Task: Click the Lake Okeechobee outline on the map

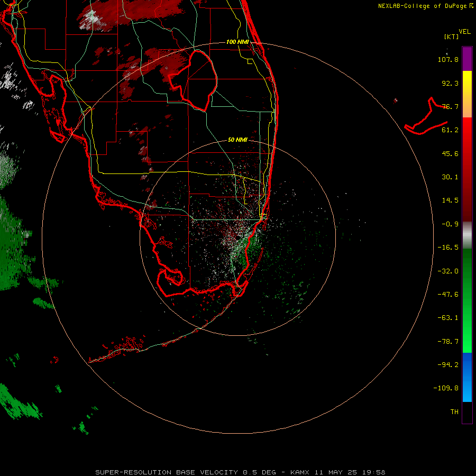Action: click(x=193, y=80)
